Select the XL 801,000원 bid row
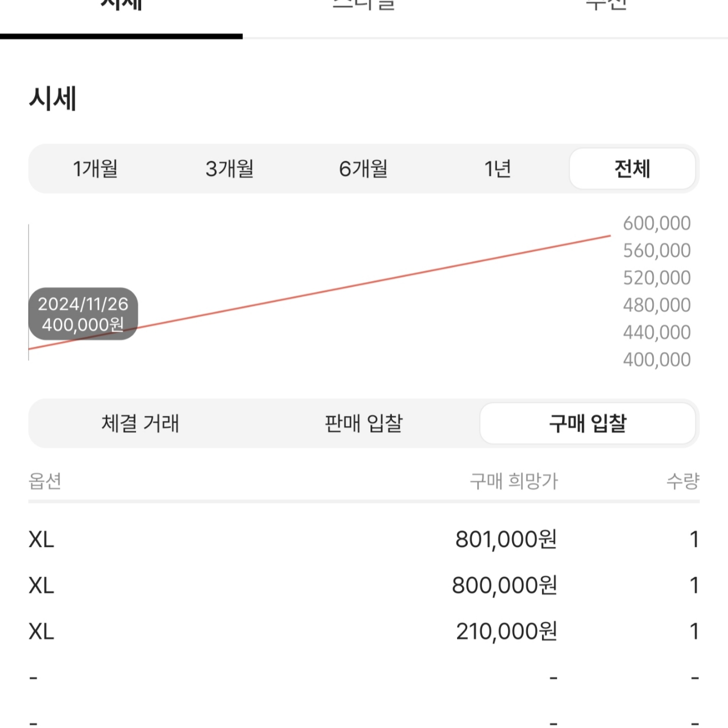The height and width of the screenshot is (728, 728). coord(364,539)
